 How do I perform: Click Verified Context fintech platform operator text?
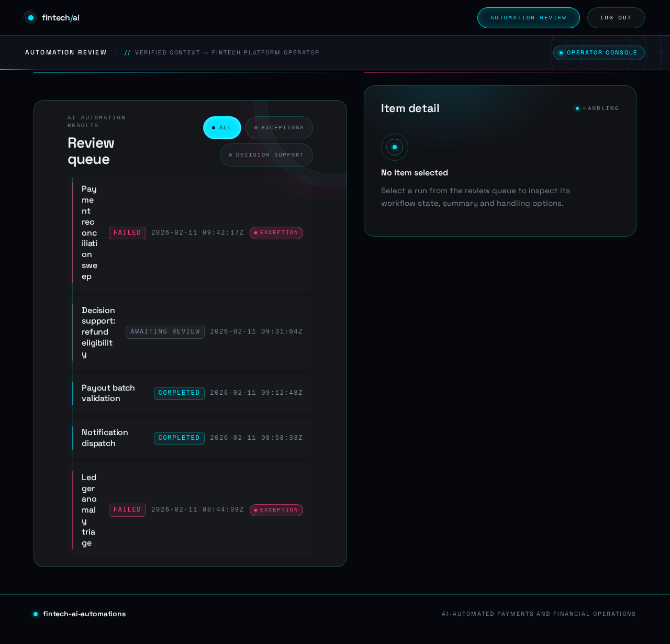coord(227,53)
